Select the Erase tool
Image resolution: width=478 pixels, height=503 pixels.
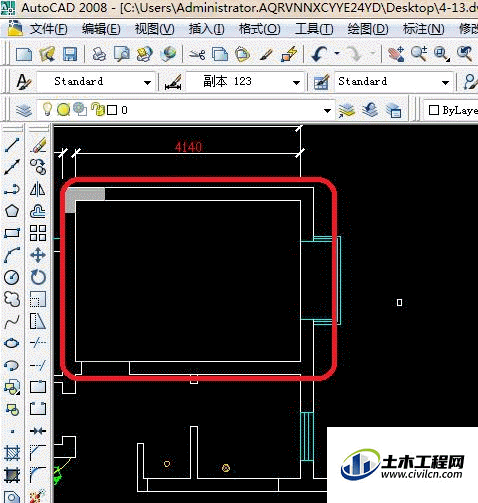click(x=38, y=145)
